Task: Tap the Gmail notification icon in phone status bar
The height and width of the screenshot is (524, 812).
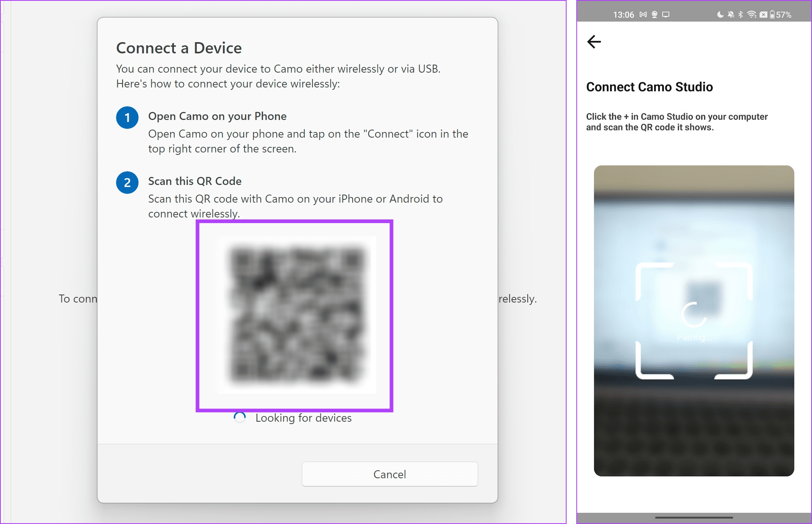Action: point(643,15)
